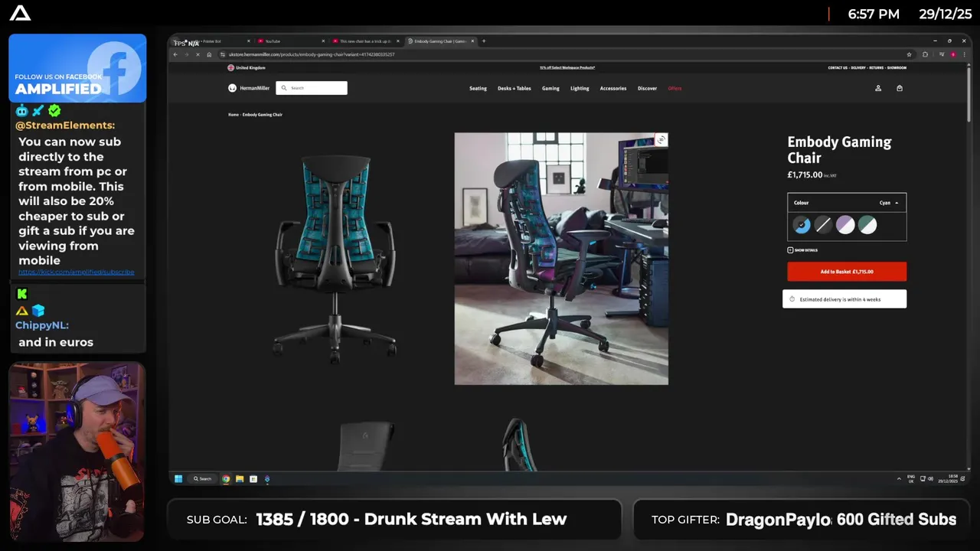Open the Lighting menu

click(x=580, y=89)
